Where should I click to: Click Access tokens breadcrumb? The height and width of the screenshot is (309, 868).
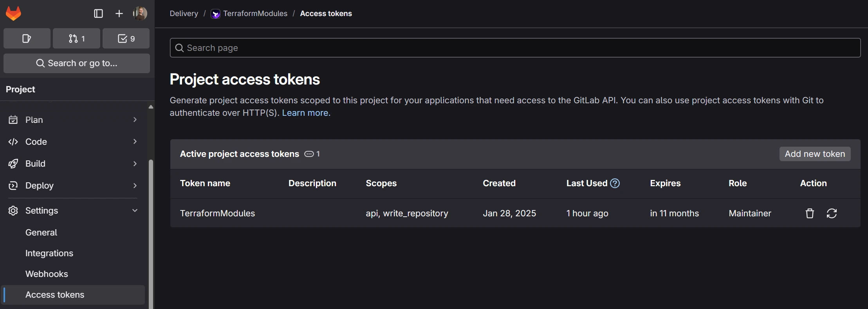pyautogui.click(x=326, y=13)
